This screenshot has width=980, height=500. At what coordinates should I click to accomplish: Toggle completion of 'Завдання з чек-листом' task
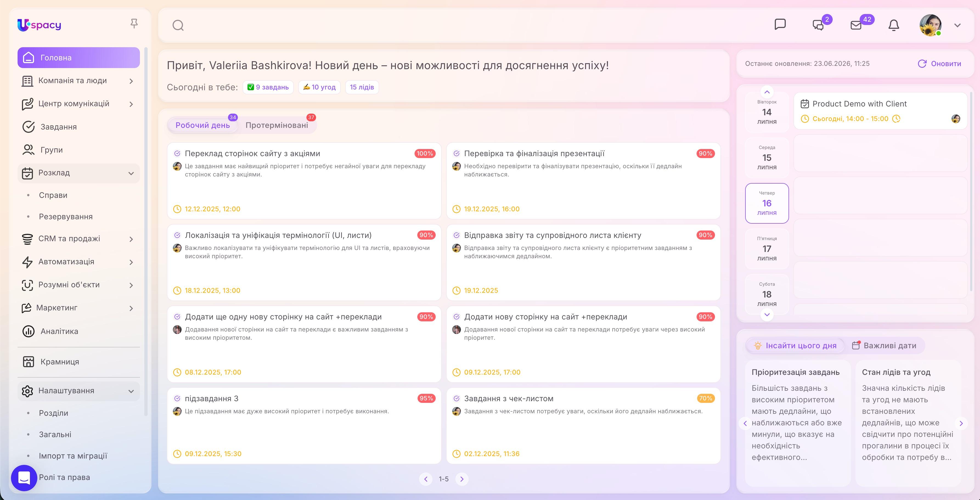pos(457,398)
